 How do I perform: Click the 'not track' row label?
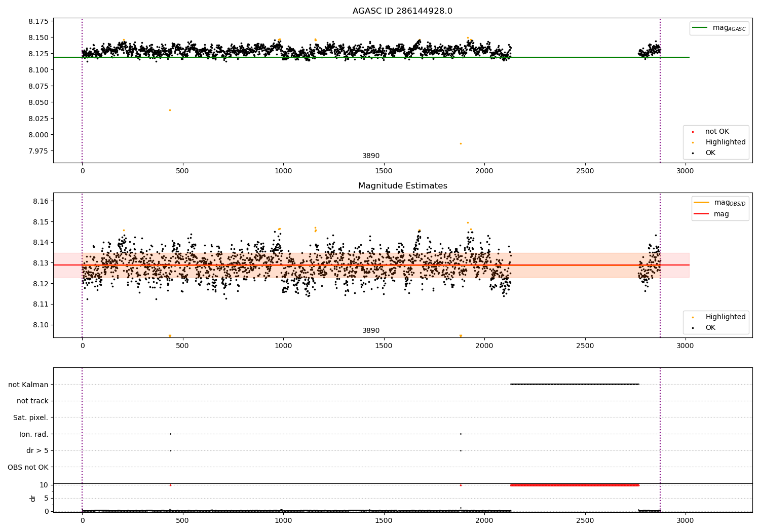[x=32, y=401]
